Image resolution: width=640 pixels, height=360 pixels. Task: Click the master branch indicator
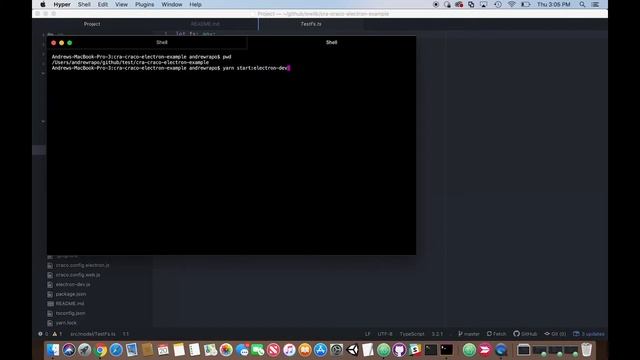[469, 334]
